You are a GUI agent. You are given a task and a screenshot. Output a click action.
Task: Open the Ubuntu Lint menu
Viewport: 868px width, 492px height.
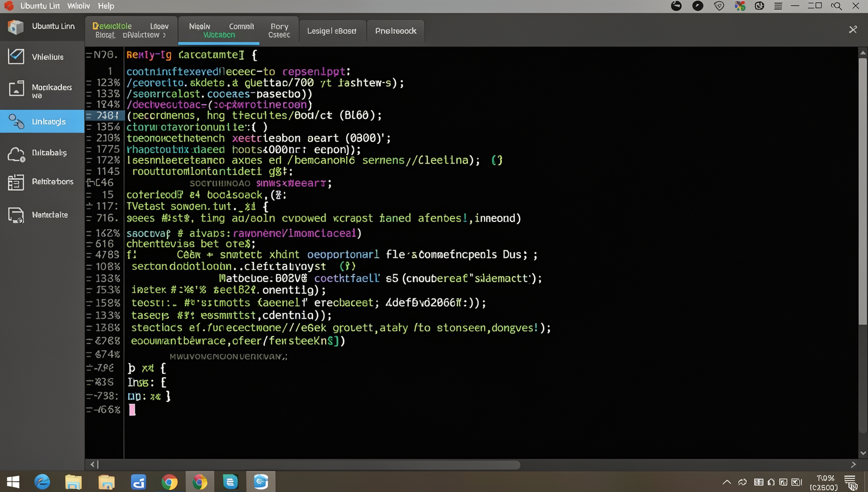click(40, 6)
